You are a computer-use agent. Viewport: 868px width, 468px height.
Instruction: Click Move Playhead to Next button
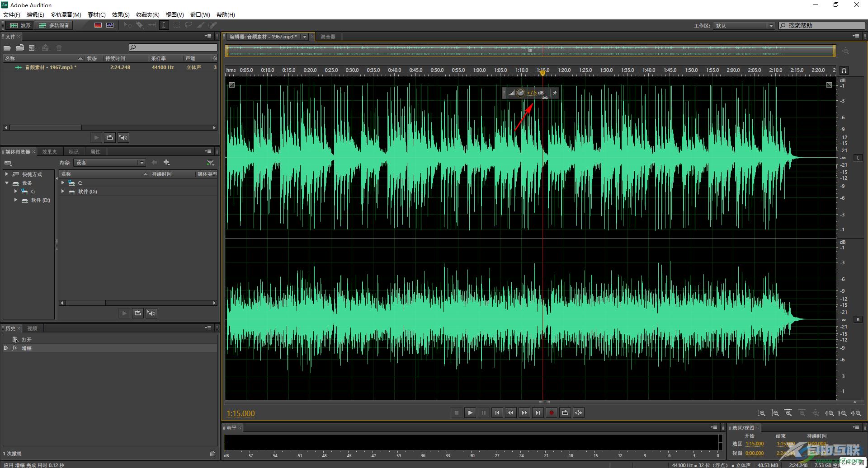coord(538,412)
